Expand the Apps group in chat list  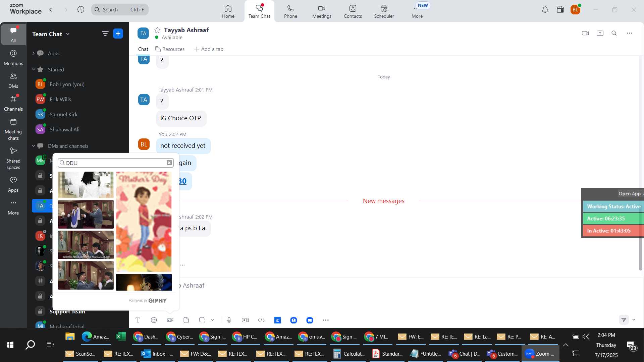pos(33,53)
